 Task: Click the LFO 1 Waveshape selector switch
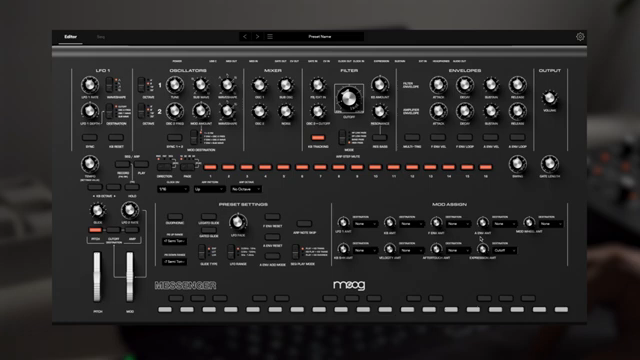click(x=109, y=85)
